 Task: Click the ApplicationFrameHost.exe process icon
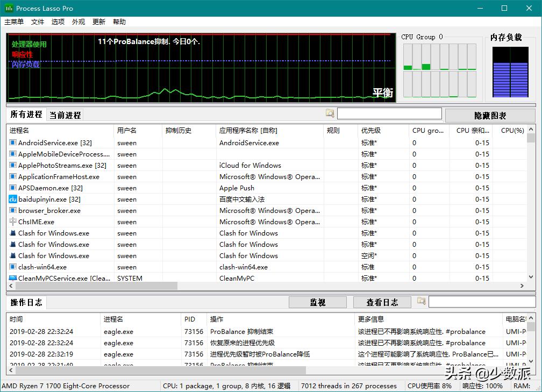(12, 176)
